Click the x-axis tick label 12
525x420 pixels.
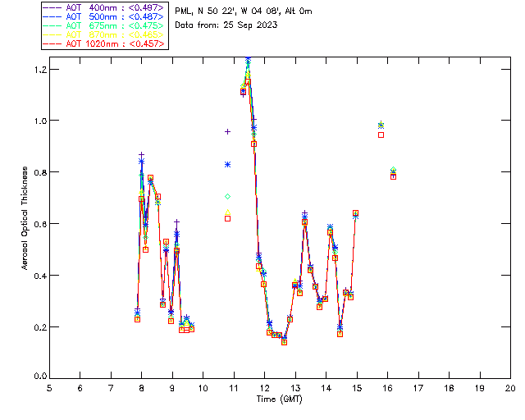coord(264,387)
